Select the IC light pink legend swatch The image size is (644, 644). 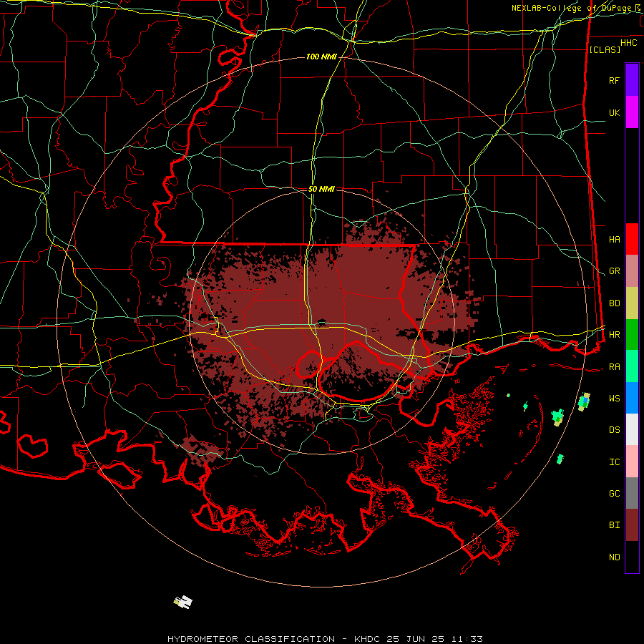[x=632, y=462]
